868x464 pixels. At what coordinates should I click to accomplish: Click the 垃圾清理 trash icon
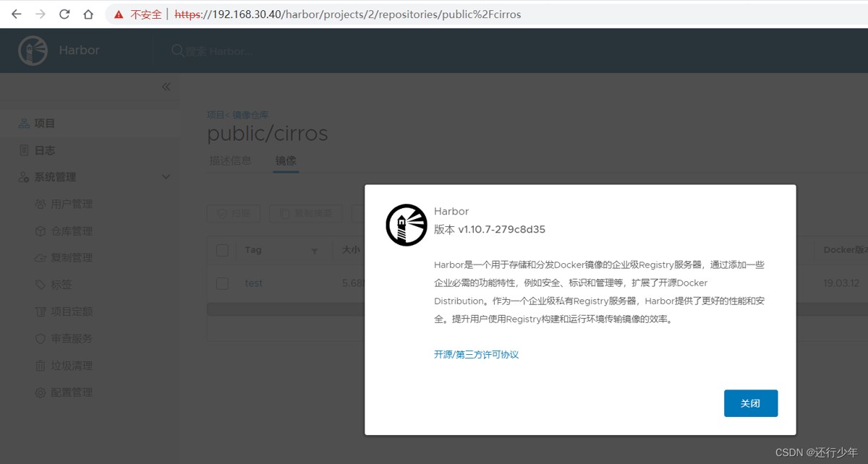(x=41, y=366)
